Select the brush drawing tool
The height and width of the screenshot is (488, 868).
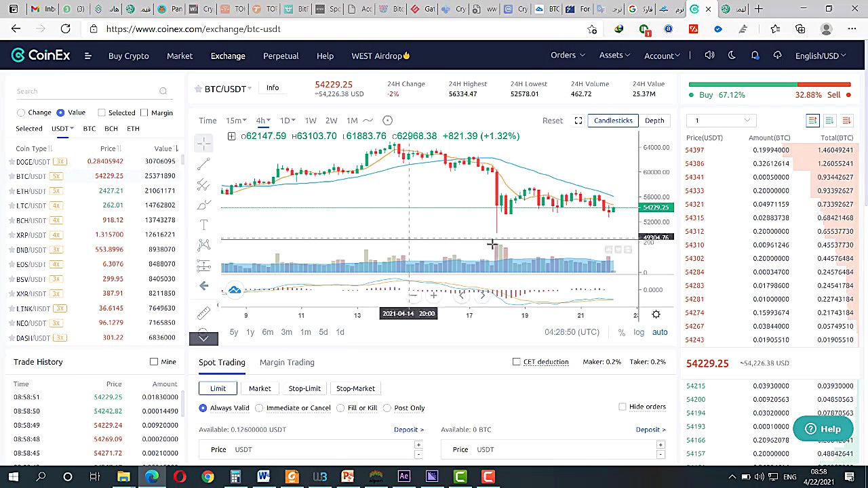coord(203,205)
